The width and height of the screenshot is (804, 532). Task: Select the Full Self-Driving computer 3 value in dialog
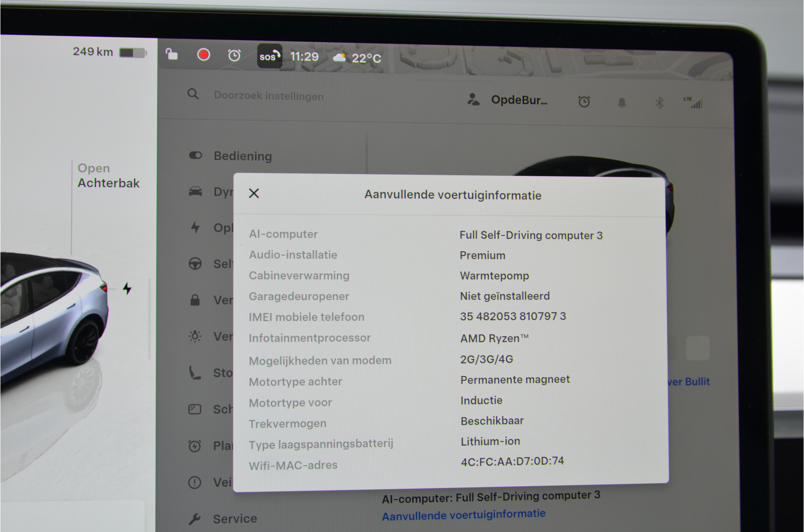[531, 235]
